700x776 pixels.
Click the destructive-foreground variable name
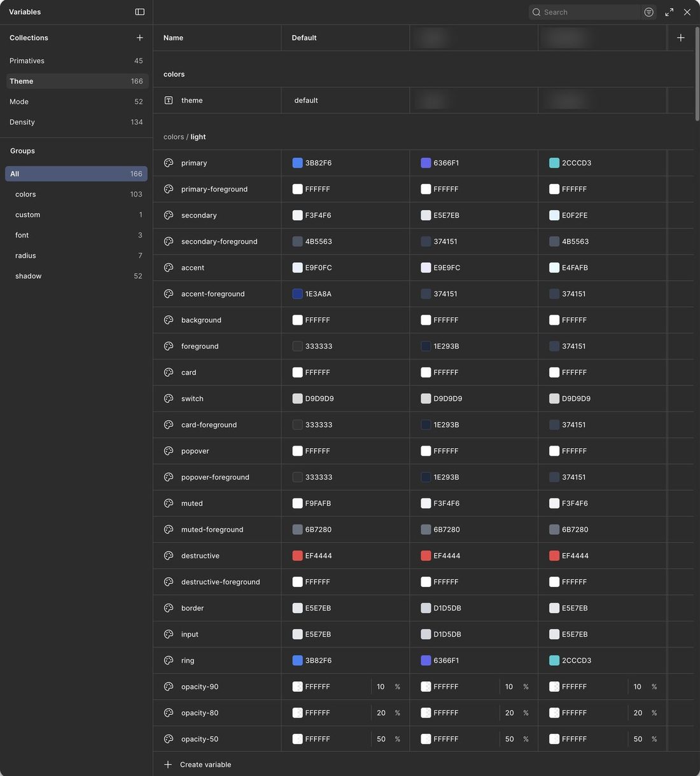[220, 582]
